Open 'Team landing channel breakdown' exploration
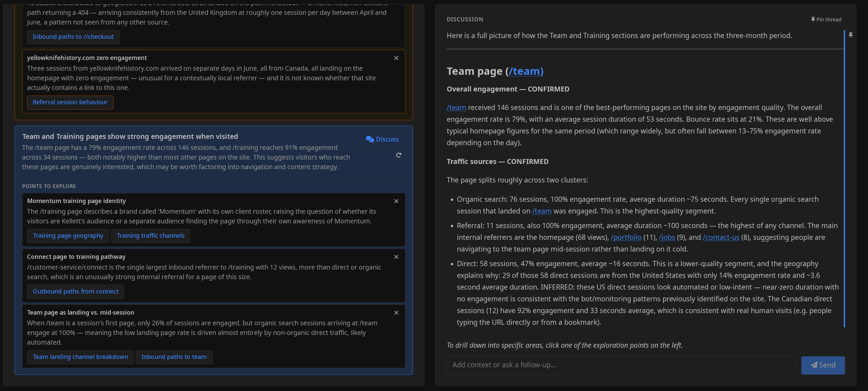The height and width of the screenshot is (391, 868). [x=80, y=357]
